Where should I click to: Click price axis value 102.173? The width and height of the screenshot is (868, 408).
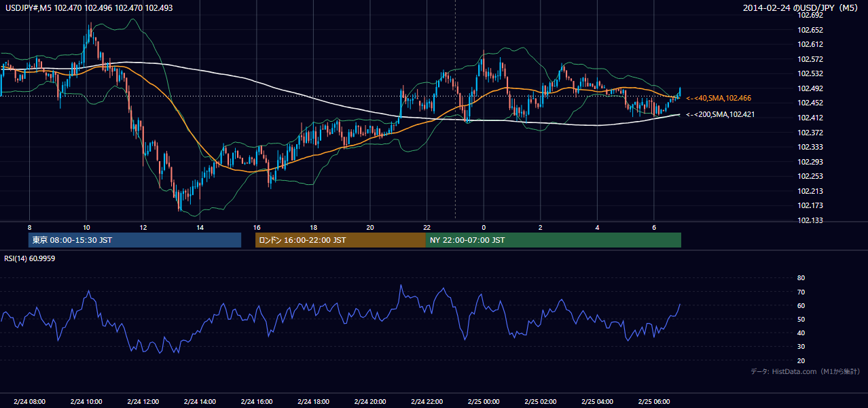click(x=810, y=205)
